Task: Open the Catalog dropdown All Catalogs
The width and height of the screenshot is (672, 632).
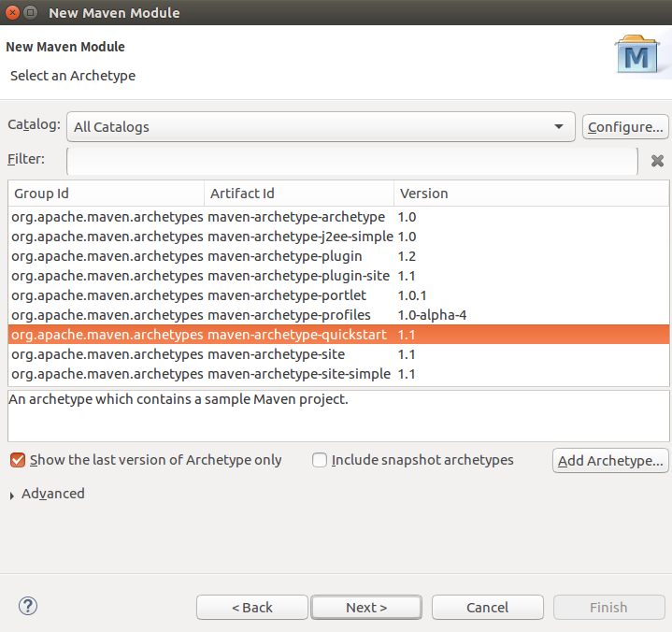Action: 321,127
